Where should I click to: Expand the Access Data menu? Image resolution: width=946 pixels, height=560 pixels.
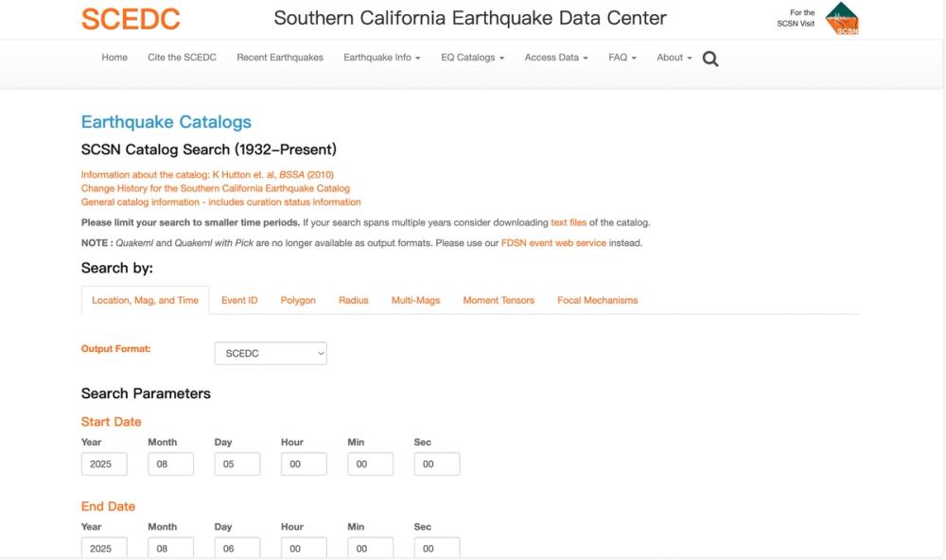point(555,58)
